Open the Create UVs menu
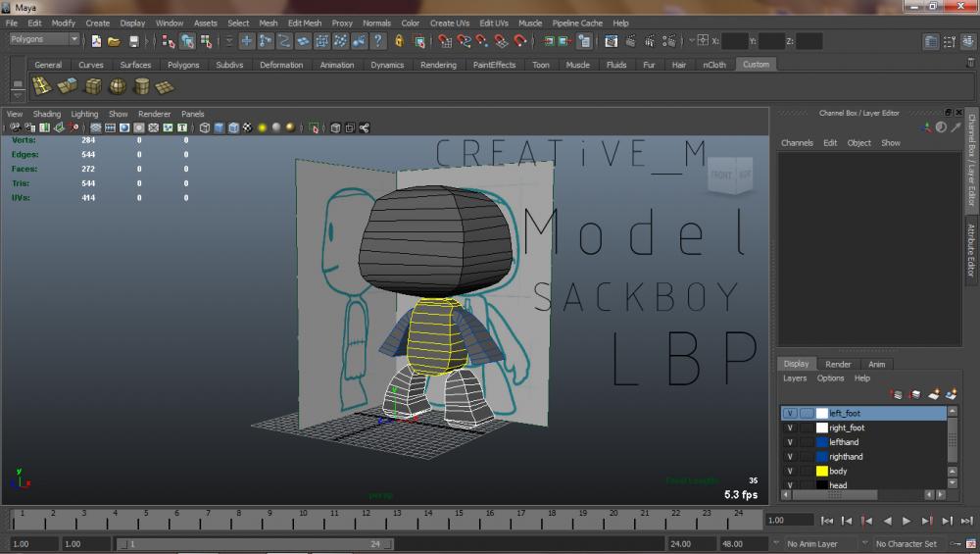The height and width of the screenshot is (554, 980). click(450, 24)
